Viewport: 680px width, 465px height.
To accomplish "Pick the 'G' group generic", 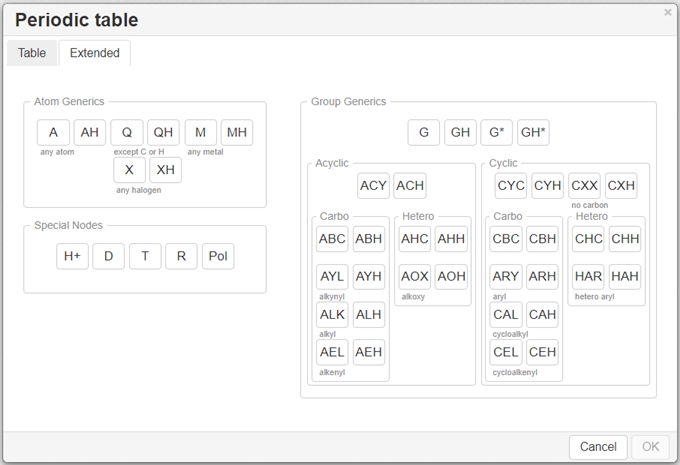I will (x=424, y=133).
